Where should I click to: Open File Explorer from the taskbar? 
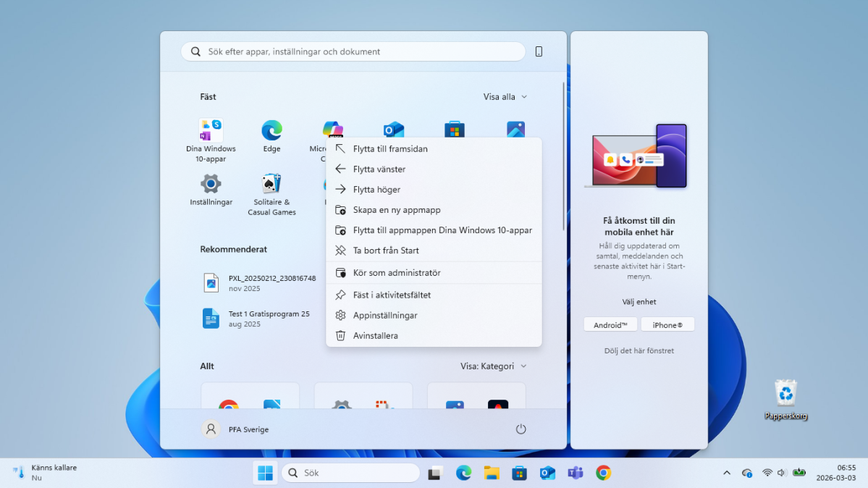pyautogui.click(x=492, y=473)
